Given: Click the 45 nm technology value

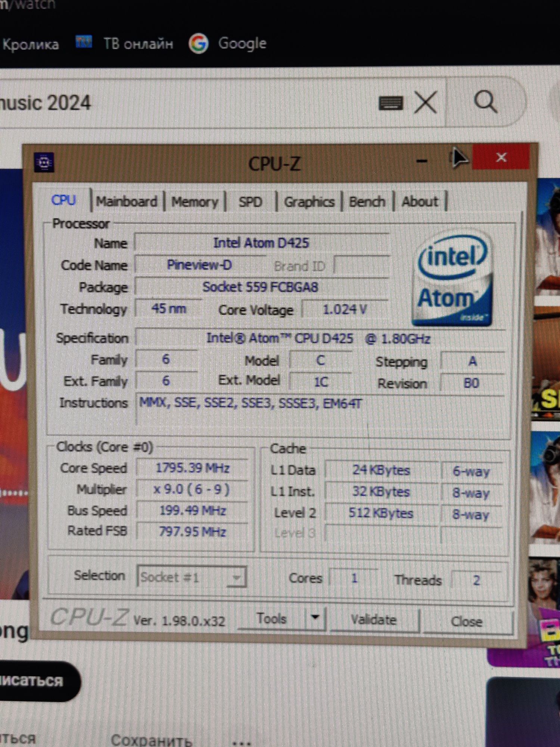Looking at the screenshot, I should [x=169, y=309].
